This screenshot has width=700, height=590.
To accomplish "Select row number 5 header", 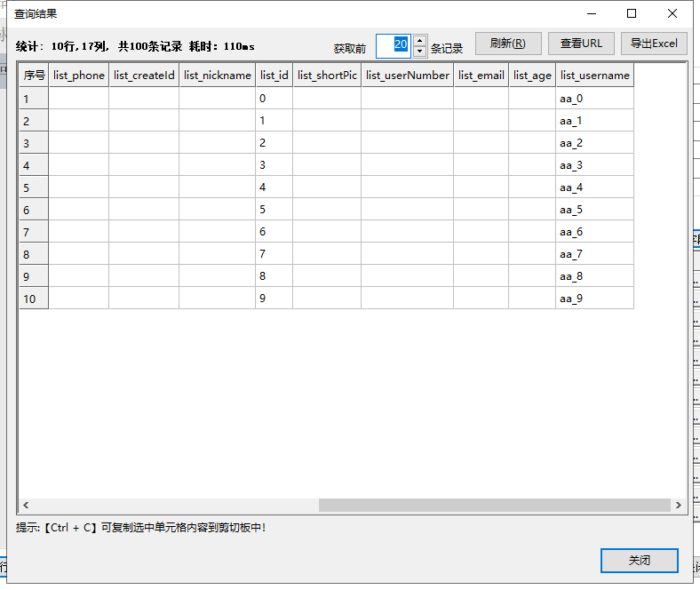I will [x=34, y=187].
